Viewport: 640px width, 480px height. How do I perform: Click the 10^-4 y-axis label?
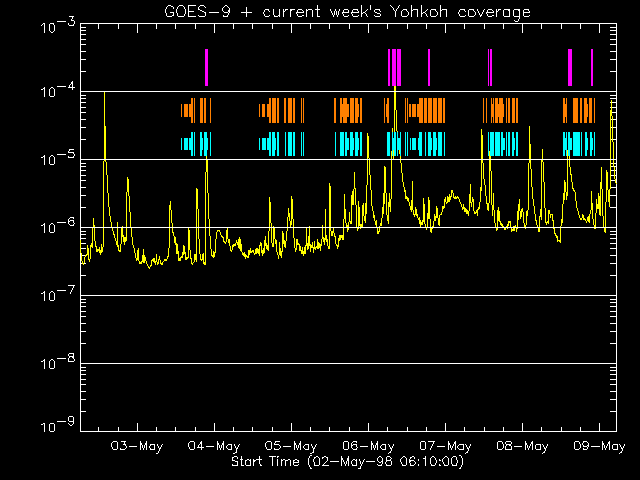coord(58,90)
